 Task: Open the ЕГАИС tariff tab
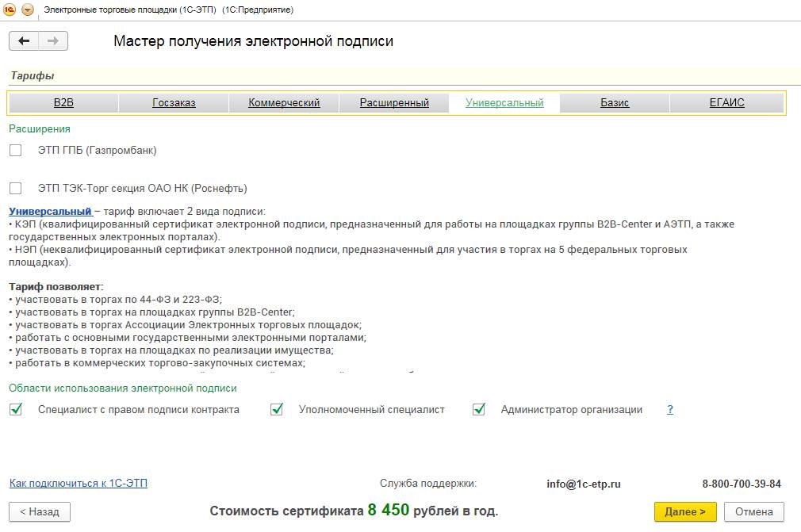tap(726, 102)
